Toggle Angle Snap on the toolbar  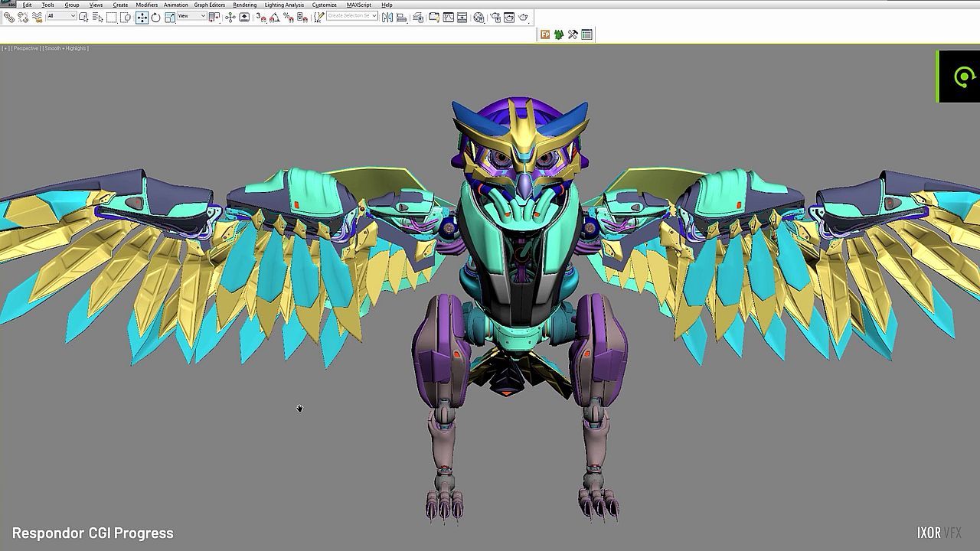click(x=275, y=17)
